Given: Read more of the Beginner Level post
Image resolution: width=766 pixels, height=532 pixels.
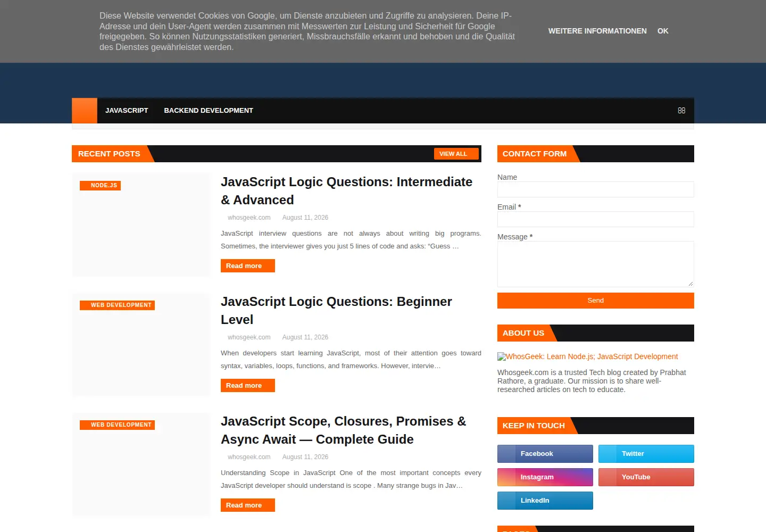Looking at the screenshot, I should (x=248, y=385).
